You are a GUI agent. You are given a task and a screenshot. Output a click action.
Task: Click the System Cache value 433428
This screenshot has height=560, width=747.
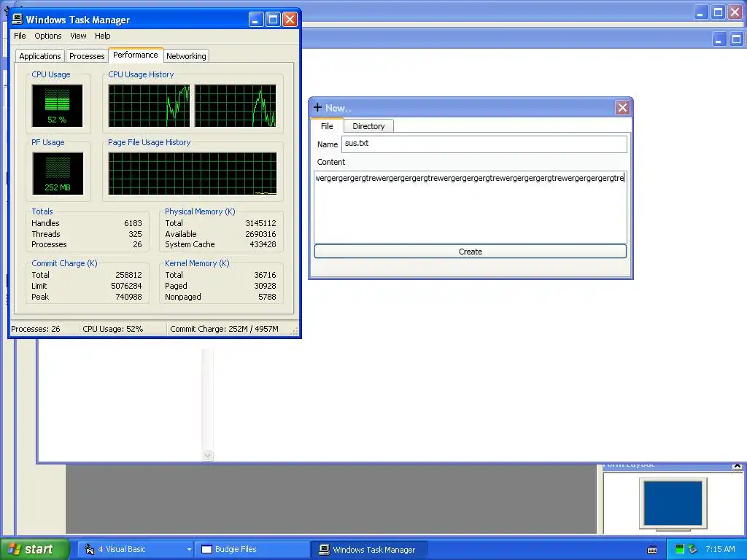(x=263, y=245)
